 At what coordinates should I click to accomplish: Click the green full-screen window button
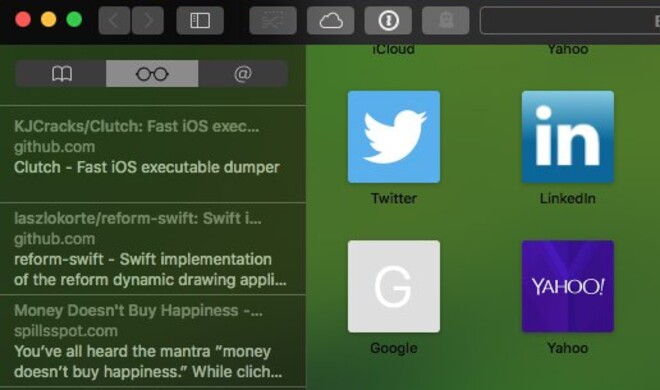[x=74, y=20]
